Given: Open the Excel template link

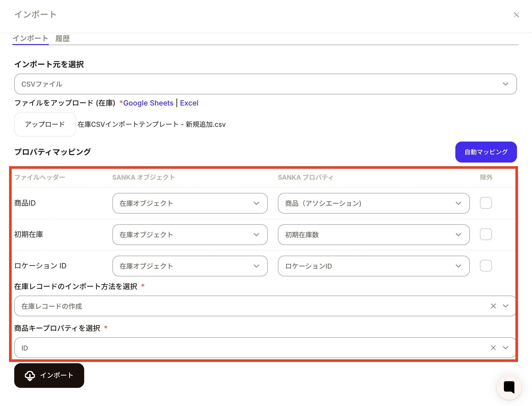Looking at the screenshot, I should pos(189,103).
